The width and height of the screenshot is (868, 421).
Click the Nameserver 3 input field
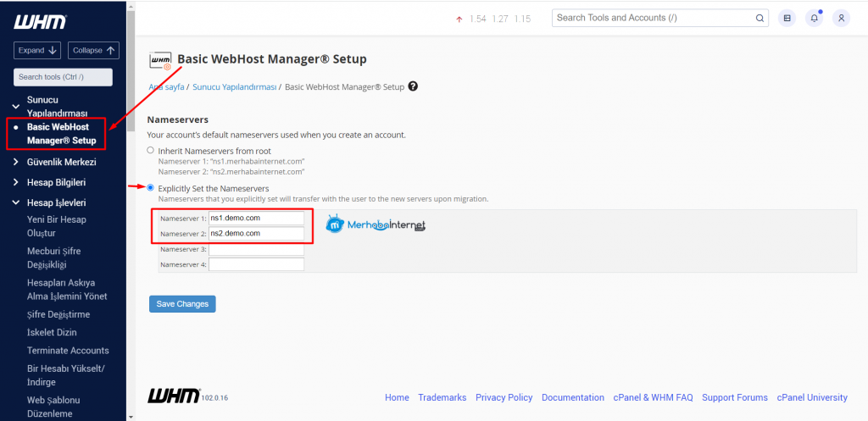256,249
